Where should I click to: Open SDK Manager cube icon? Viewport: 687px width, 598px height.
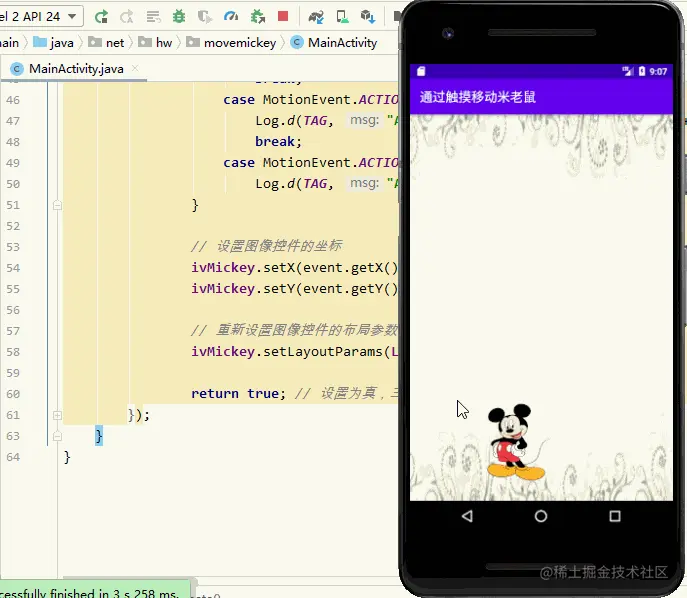pos(368,17)
